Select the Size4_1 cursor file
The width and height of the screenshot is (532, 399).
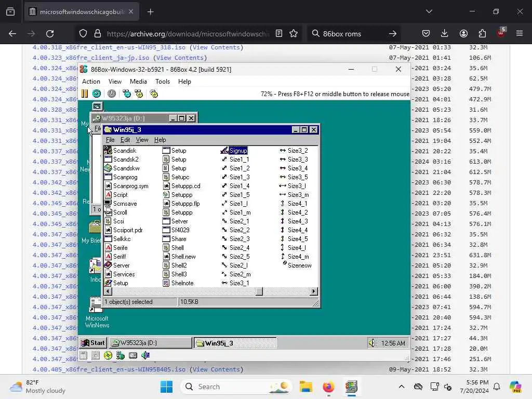294,203
